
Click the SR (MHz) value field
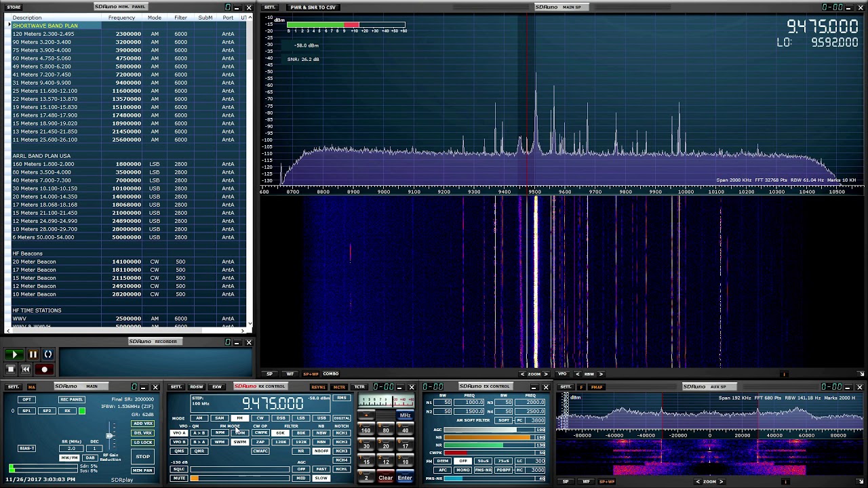point(72,449)
